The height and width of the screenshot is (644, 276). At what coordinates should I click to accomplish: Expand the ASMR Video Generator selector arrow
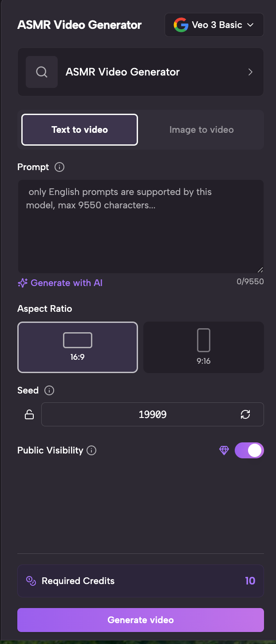pos(250,72)
